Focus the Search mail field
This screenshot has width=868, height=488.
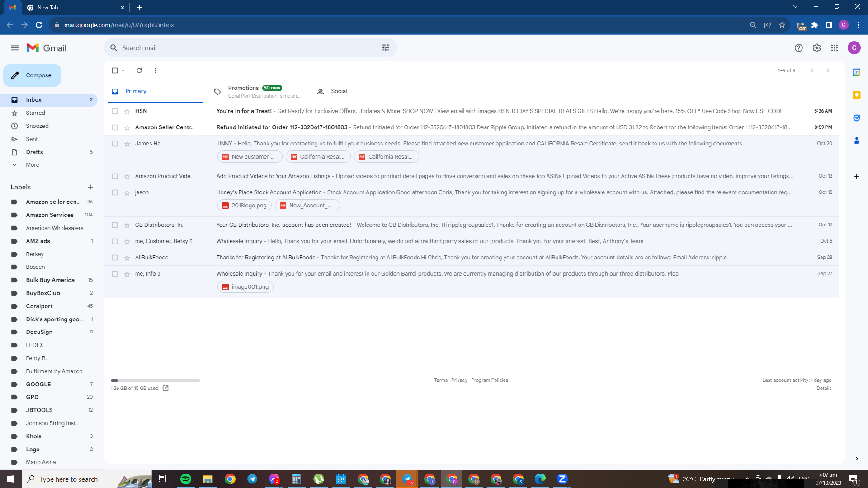(250, 48)
